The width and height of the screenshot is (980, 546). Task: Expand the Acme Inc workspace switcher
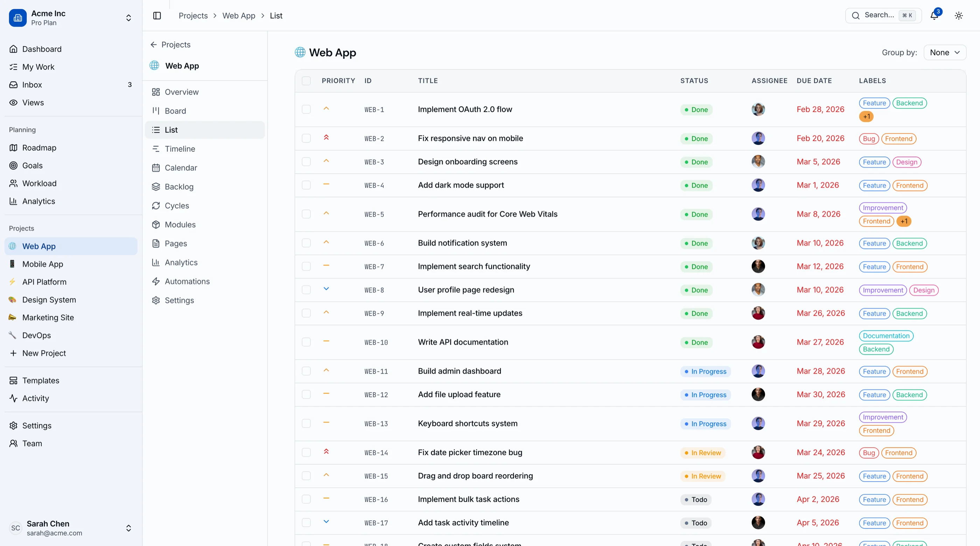click(x=128, y=18)
